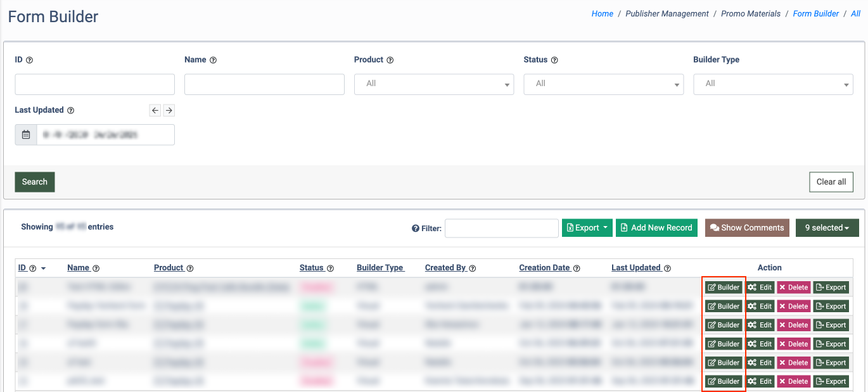The height and width of the screenshot is (392, 868).
Task: Click the Publisher Management breadcrumb text
Action: [667, 14]
